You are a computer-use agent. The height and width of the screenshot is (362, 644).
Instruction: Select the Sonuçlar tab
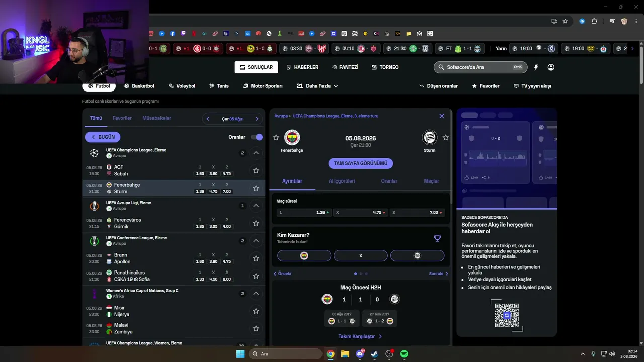[x=256, y=67]
